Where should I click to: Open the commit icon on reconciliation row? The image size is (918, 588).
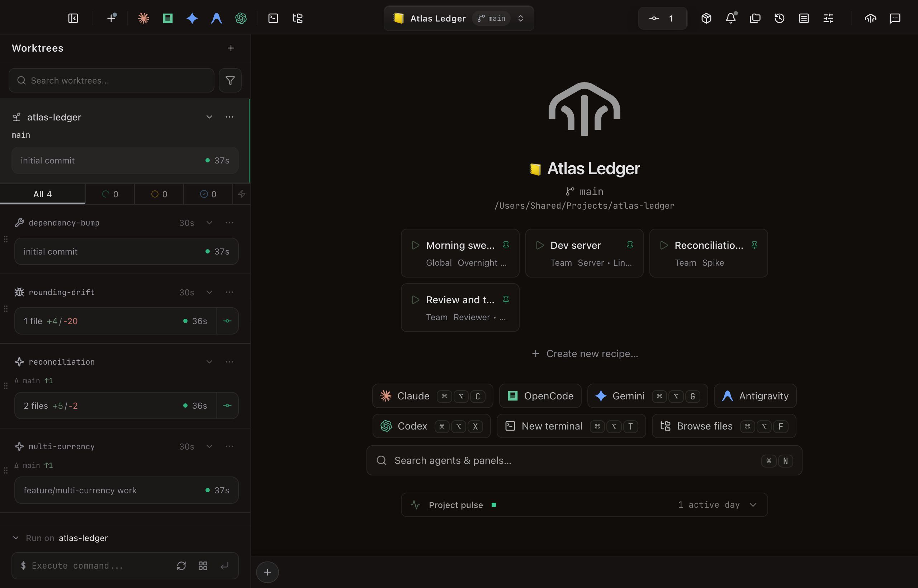(227, 406)
